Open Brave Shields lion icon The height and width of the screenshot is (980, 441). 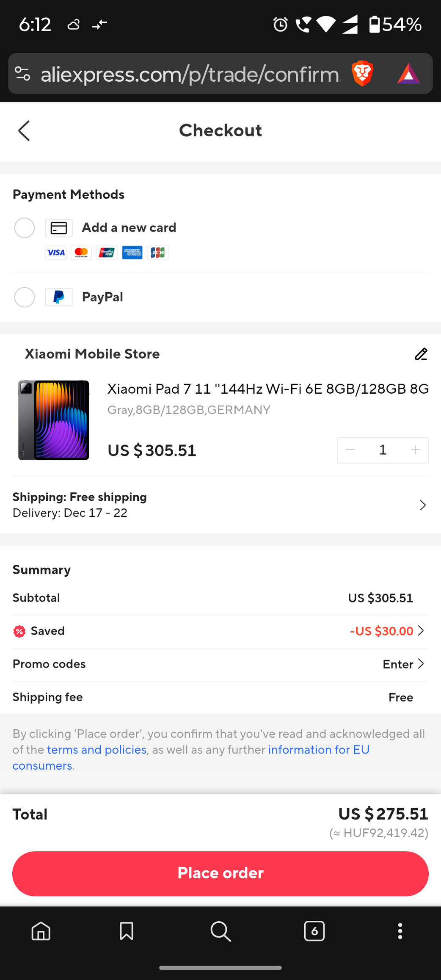coord(362,74)
